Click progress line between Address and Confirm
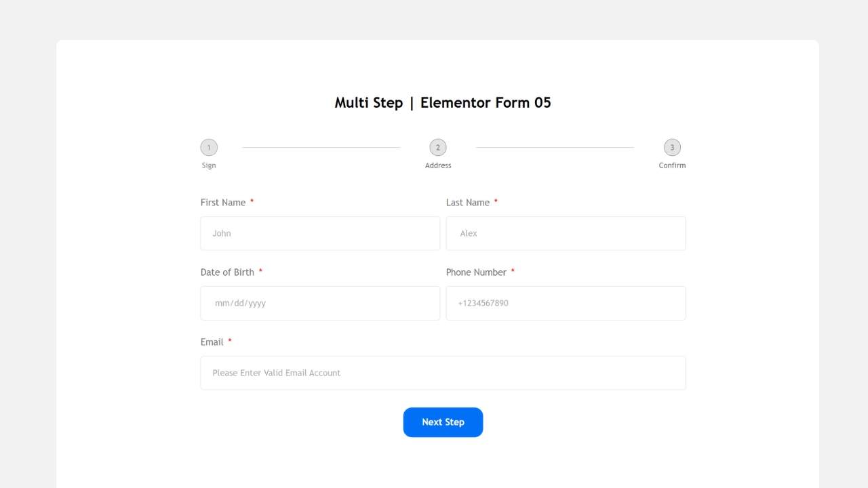The image size is (868, 488). pyautogui.click(x=555, y=147)
